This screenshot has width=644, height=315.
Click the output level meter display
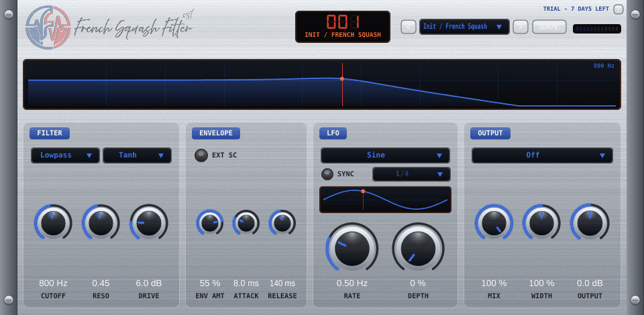[597, 29]
